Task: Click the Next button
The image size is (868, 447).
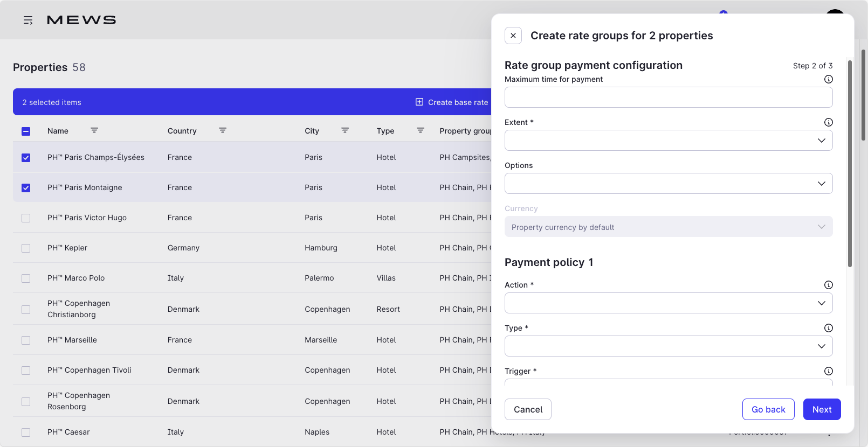Action: pos(822,409)
